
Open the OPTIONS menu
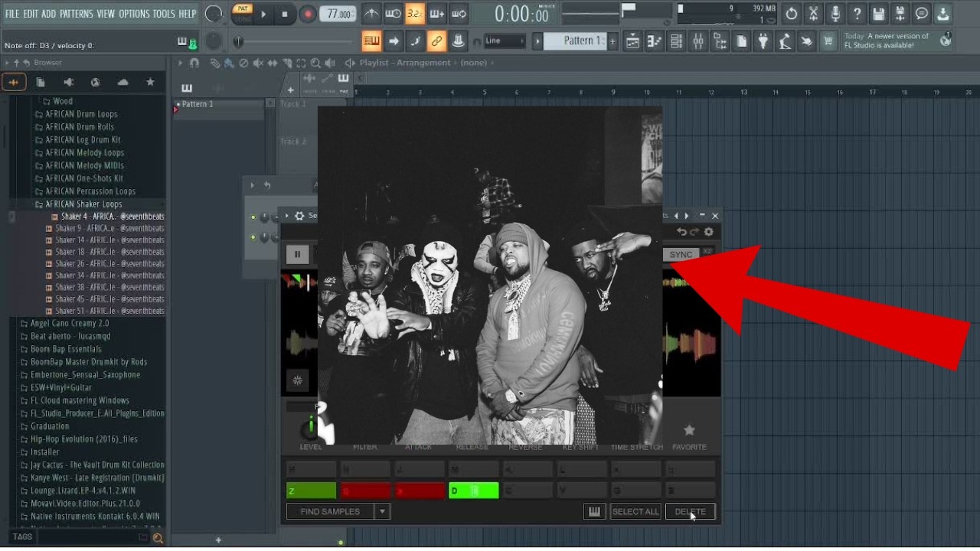pyautogui.click(x=134, y=14)
